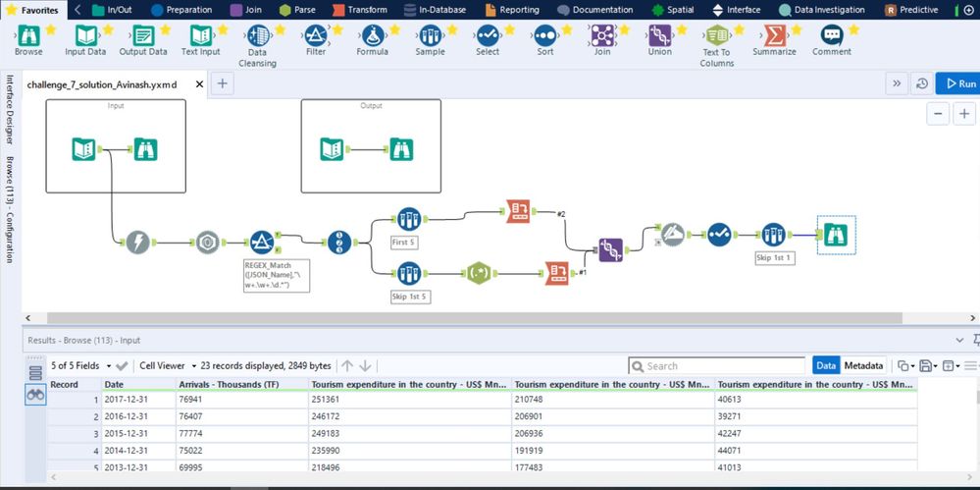The height and width of the screenshot is (490, 980).
Task: Select the Browse node in Input container
Action: tap(145, 149)
